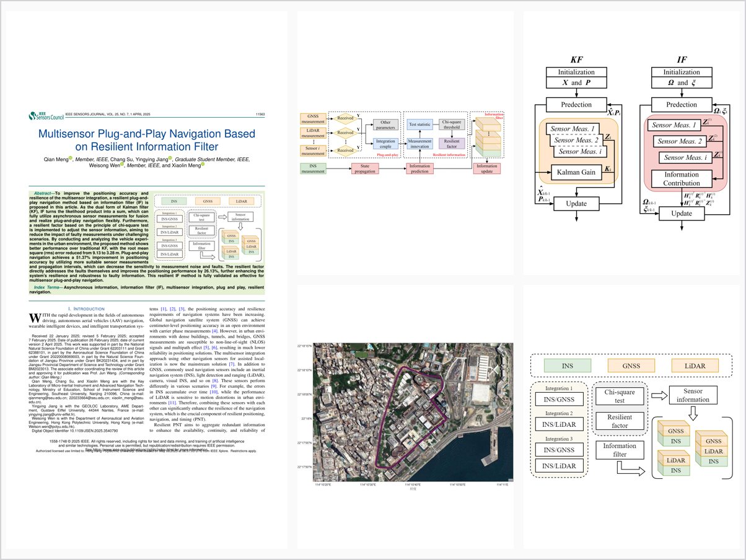746x560 pixels.
Task: Click page number 11563 in the header
Action: (x=260, y=115)
